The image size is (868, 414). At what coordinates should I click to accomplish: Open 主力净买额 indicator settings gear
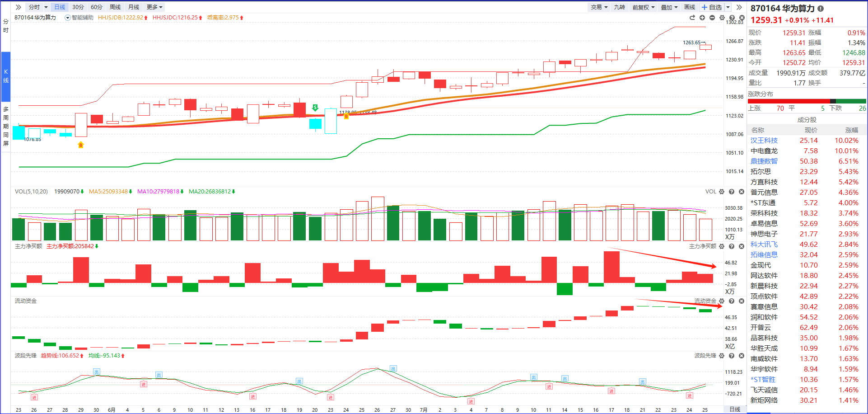pos(722,246)
